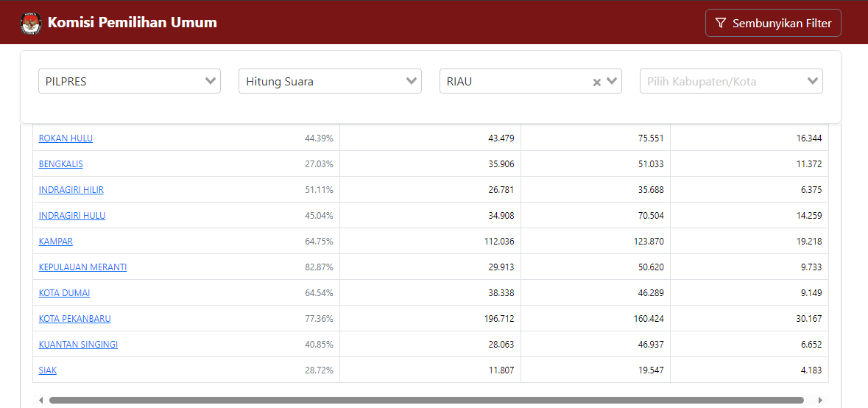Viewport: 868px width, 408px height.
Task: Click the 4.183 cell in Siak row
Action: (749, 370)
